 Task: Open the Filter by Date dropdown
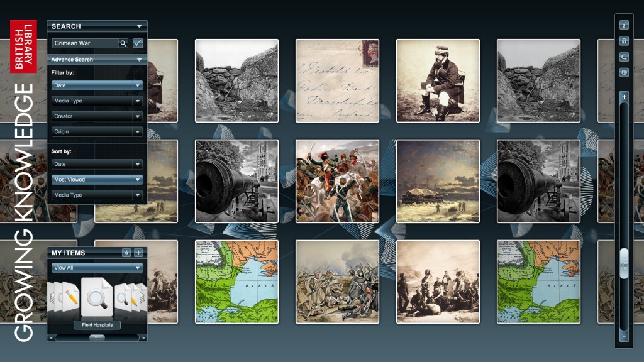(x=97, y=85)
